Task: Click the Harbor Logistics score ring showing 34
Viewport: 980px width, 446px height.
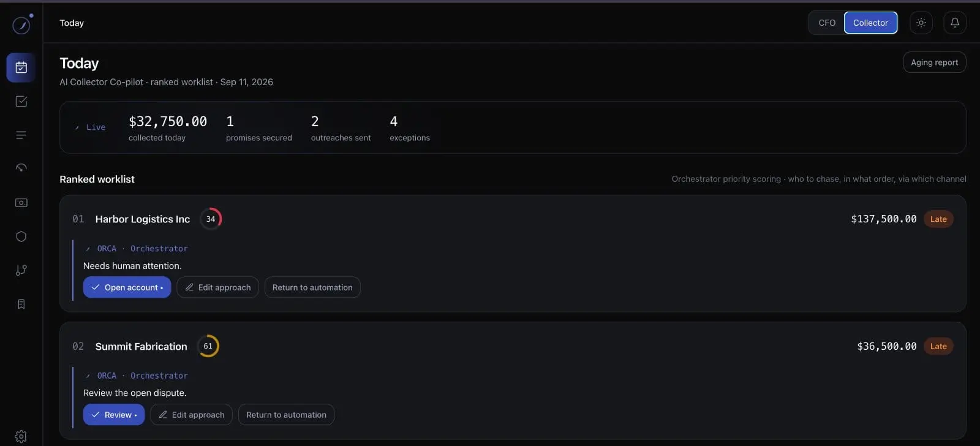Action: 211,219
